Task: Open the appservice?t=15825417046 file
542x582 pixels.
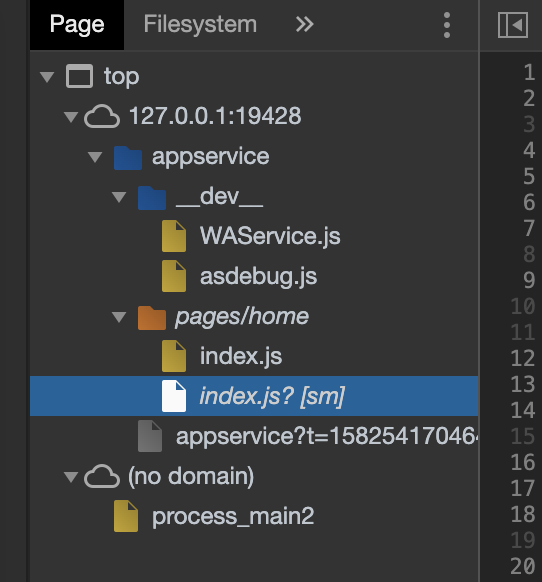Action: tap(327, 436)
